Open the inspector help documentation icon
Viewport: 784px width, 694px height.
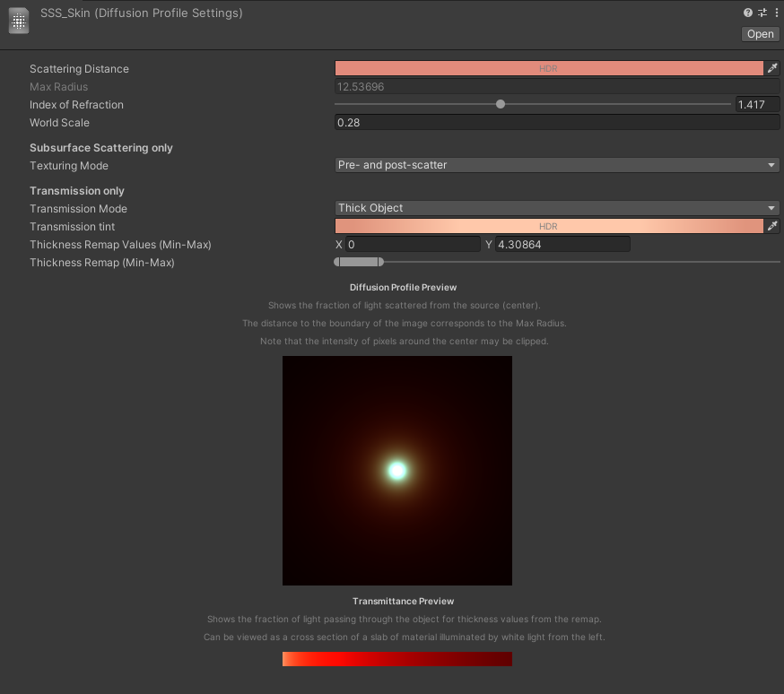coord(747,13)
